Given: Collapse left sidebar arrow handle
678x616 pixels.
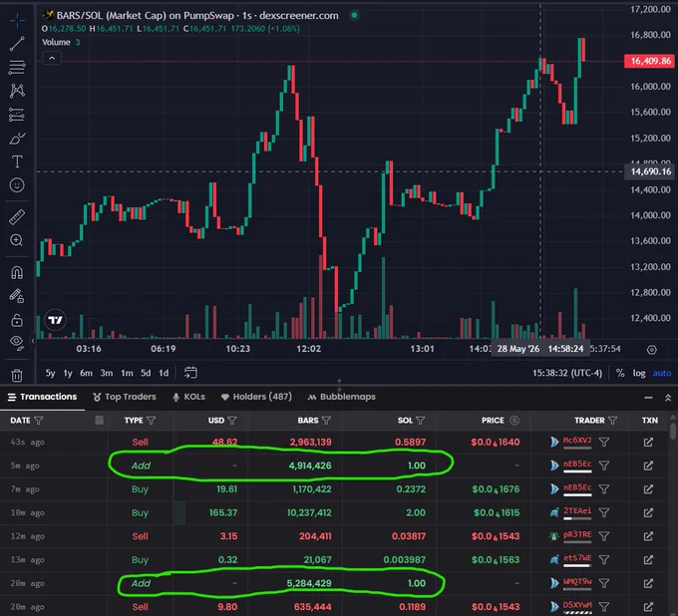Looking at the screenshot, I should (33, 341).
